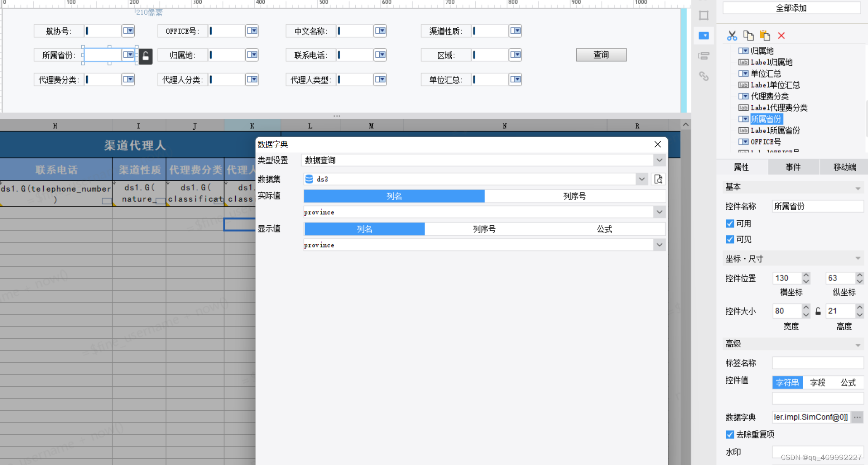Select the 代理费分类 dropdown widget on canvas
868x465 pixels.
109,80
